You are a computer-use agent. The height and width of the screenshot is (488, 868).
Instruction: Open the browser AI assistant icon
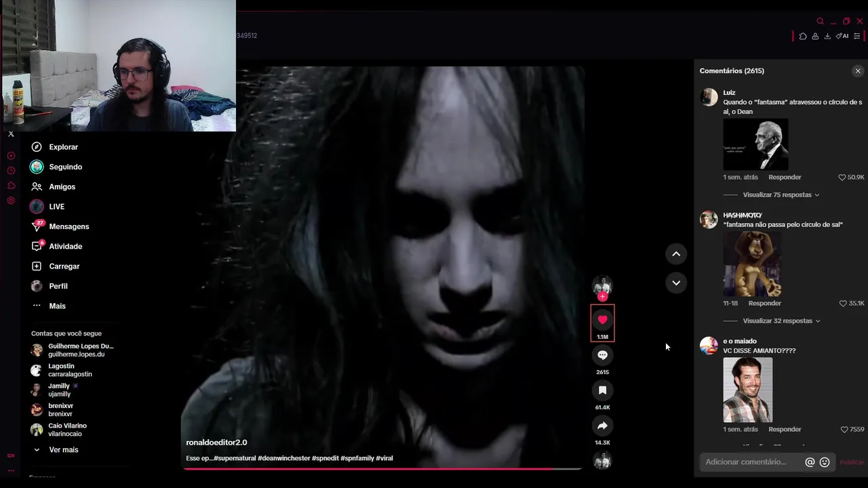[x=842, y=36]
